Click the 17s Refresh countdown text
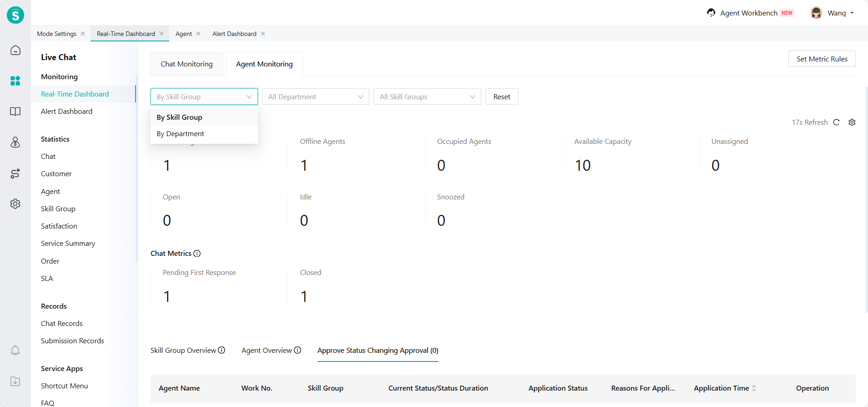 (810, 122)
